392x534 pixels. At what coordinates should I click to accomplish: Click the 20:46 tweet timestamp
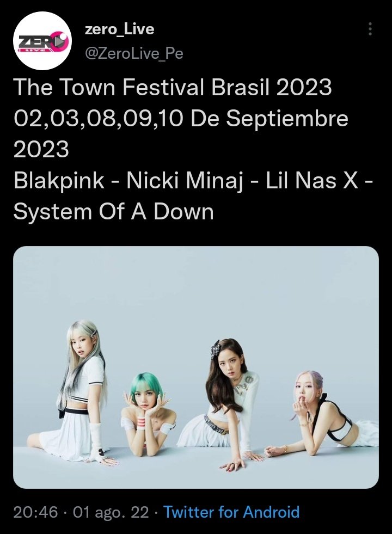[35, 512]
